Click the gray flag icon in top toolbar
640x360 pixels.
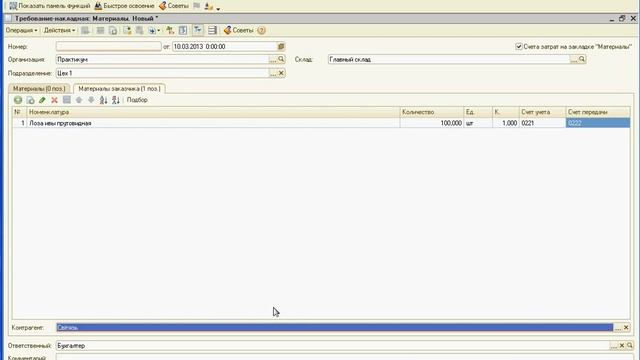[x=197, y=6]
